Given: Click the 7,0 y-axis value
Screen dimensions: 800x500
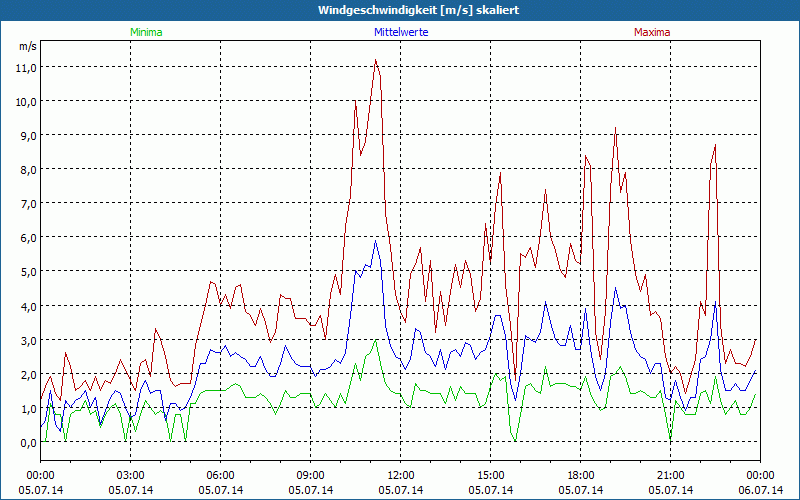Looking at the screenshot, I should 29,204.
